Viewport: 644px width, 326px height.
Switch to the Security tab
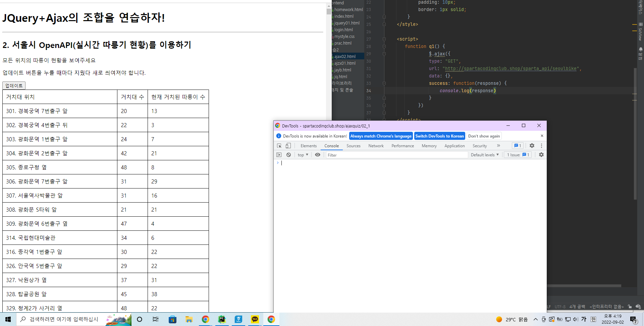point(480,146)
